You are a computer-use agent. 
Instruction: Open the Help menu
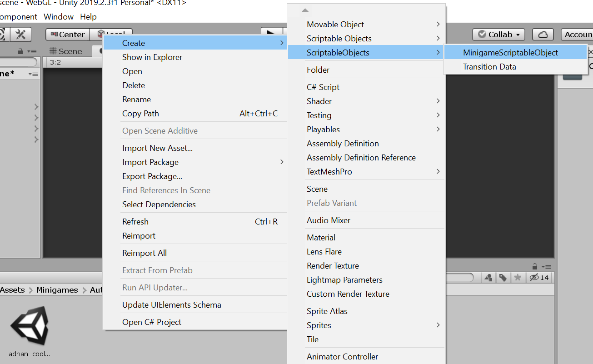(88, 17)
